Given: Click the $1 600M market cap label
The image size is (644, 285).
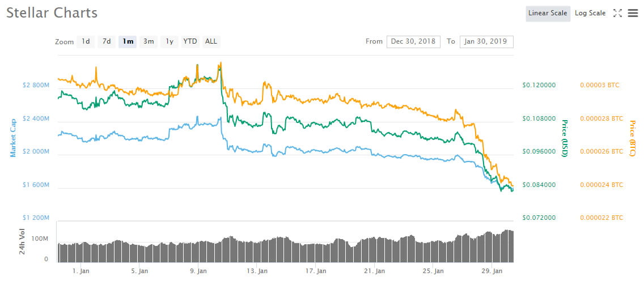Looking at the screenshot, I should coord(35,185).
